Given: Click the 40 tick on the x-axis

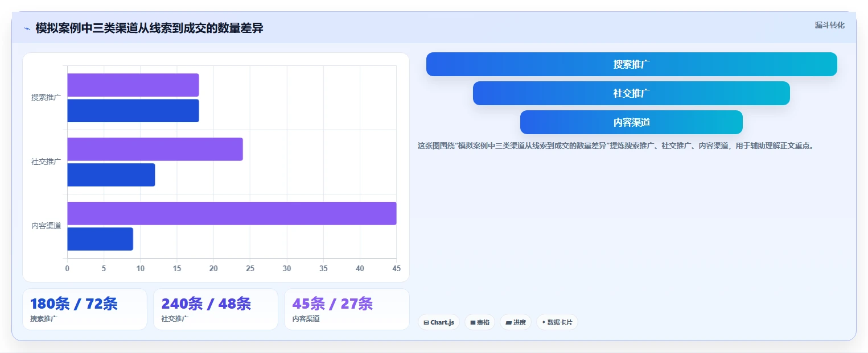Looking at the screenshot, I should click(x=360, y=268).
